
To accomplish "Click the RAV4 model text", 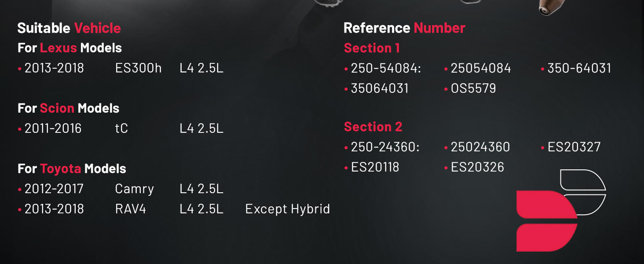I will coord(130,209).
